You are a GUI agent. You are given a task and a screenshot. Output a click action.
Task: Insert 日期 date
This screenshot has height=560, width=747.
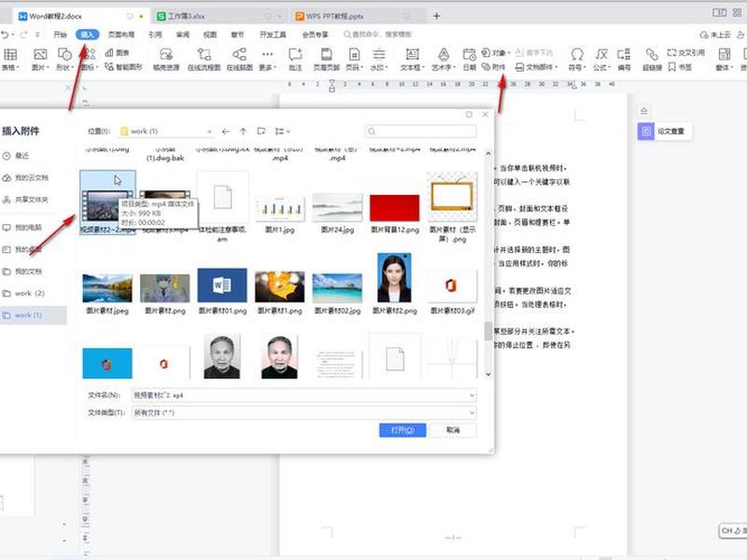(470, 59)
